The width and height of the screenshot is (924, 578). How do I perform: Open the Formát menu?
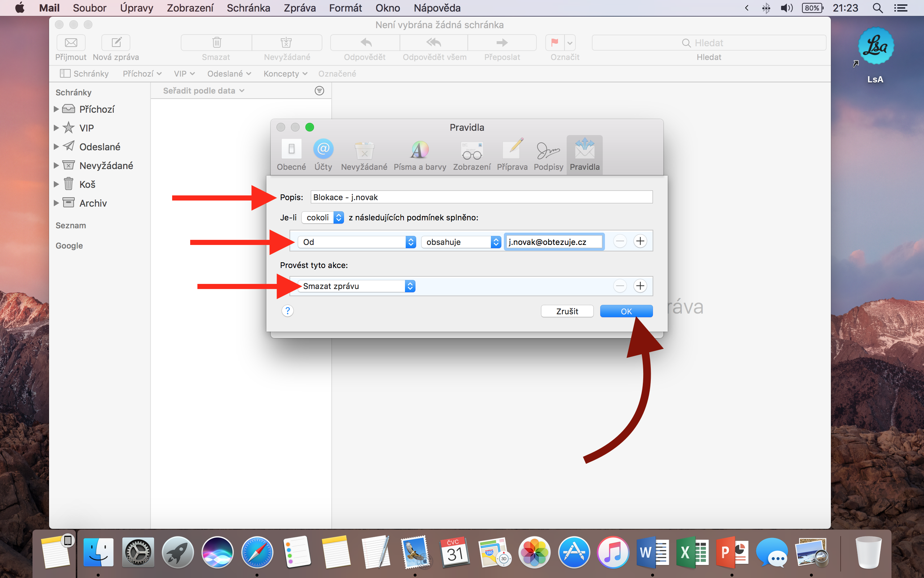345,8
